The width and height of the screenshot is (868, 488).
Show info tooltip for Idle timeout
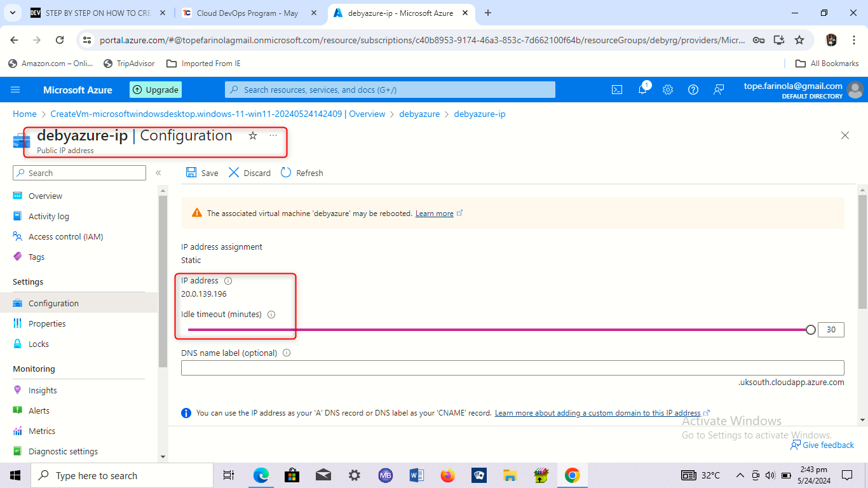click(271, 315)
